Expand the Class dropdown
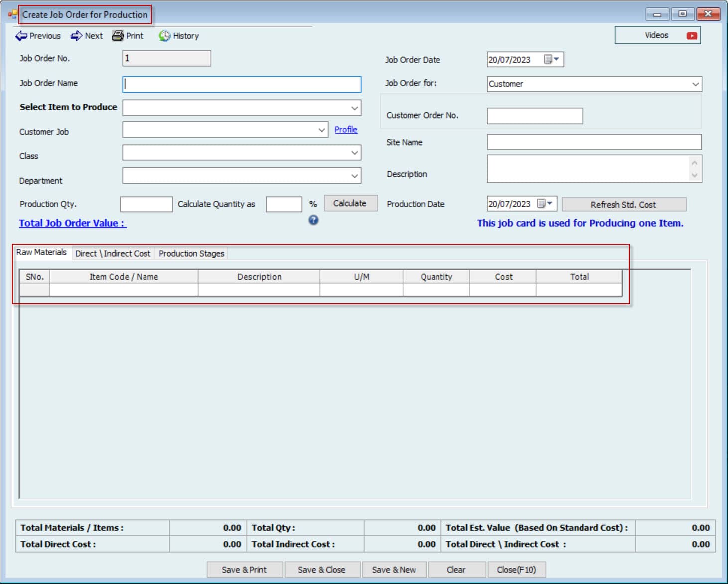Image resolution: width=728 pixels, height=584 pixels. coord(354,152)
